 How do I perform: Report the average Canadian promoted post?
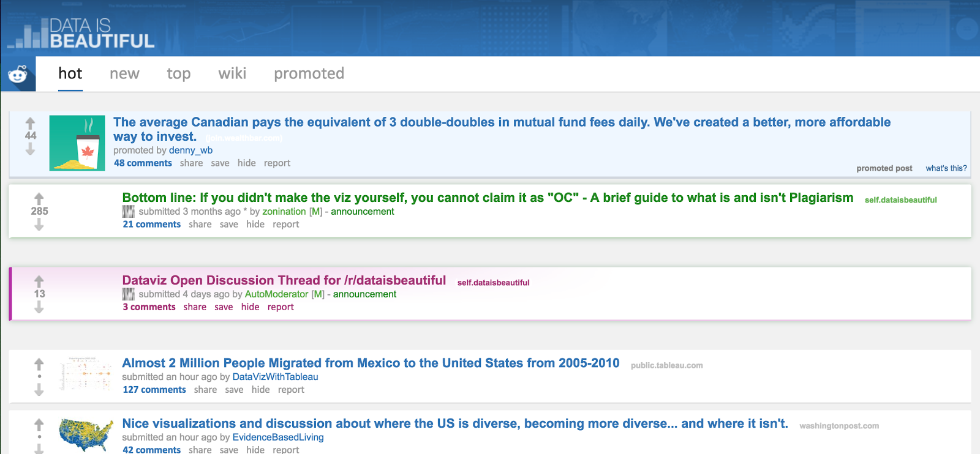pyautogui.click(x=277, y=163)
